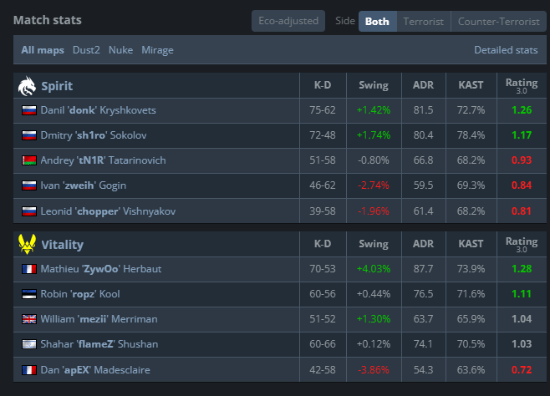Switch to the Mirage map tab

157,51
